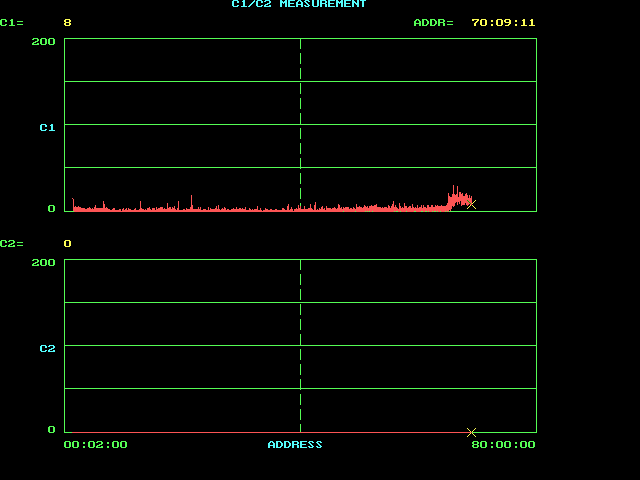Click the C1/C2 MEASUREMENT title
The width and height of the screenshot is (640, 480).
(x=299, y=4)
